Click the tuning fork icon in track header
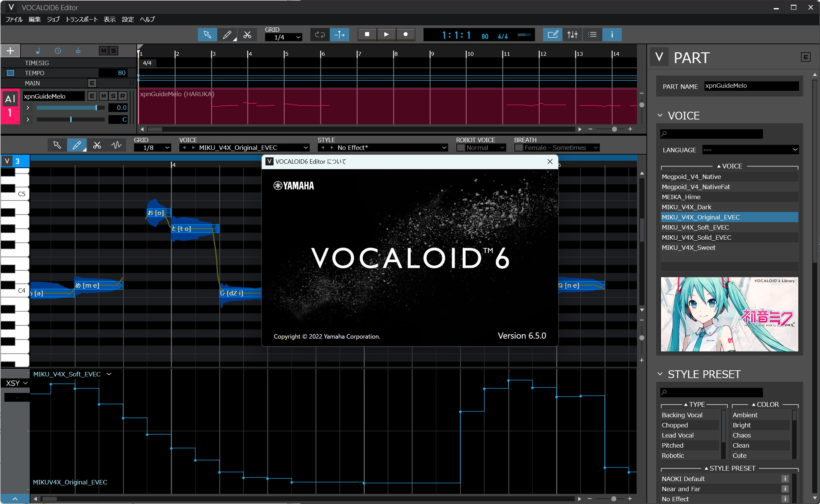Viewport: 820px width, 504px height. tap(78, 51)
